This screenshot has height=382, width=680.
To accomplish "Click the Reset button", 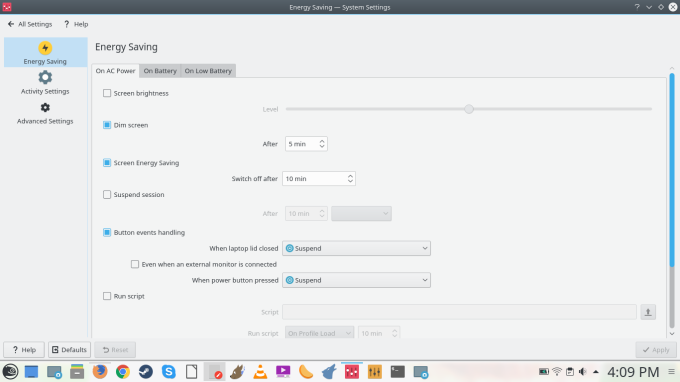I will 115,349.
